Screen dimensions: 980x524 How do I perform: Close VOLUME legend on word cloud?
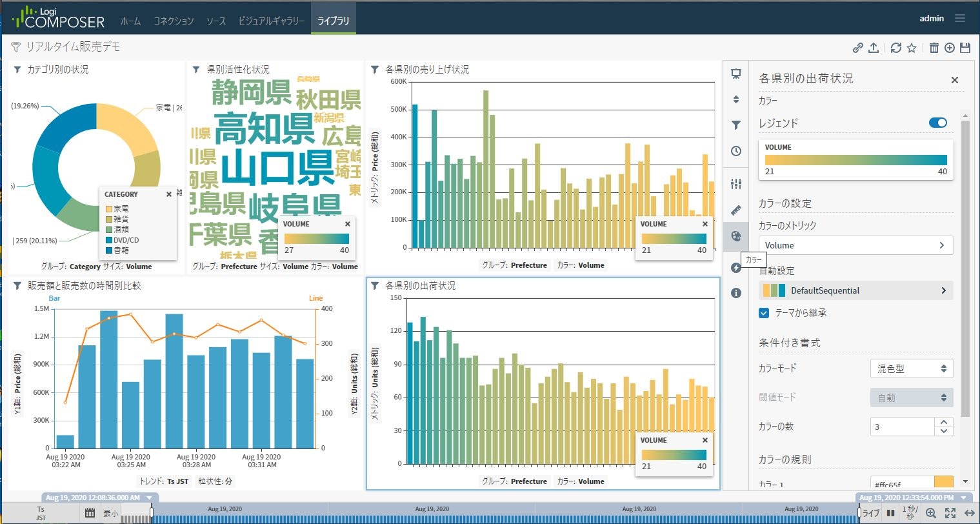click(348, 224)
